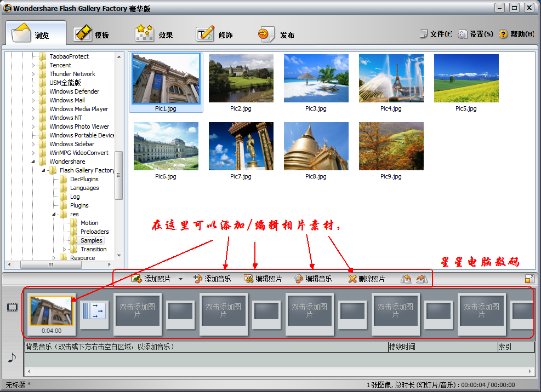This screenshot has height=392, width=541.
Task: Expand the Windows Mail folder node
Action: coord(33,100)
